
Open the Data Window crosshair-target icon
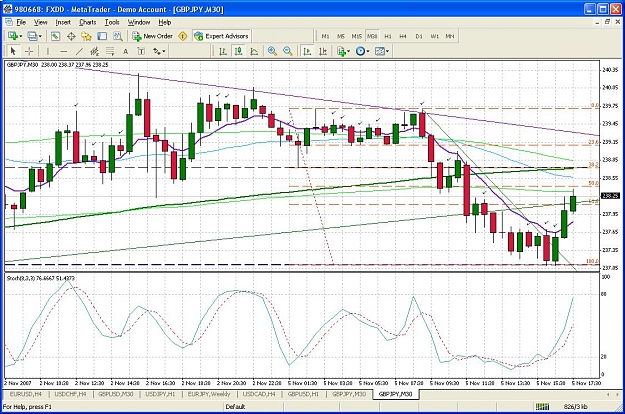pyautogui.click(x=71, y=36)
